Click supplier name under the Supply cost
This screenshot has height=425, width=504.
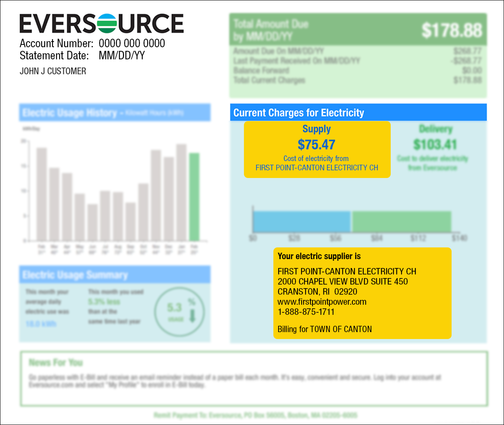[317, 167]
